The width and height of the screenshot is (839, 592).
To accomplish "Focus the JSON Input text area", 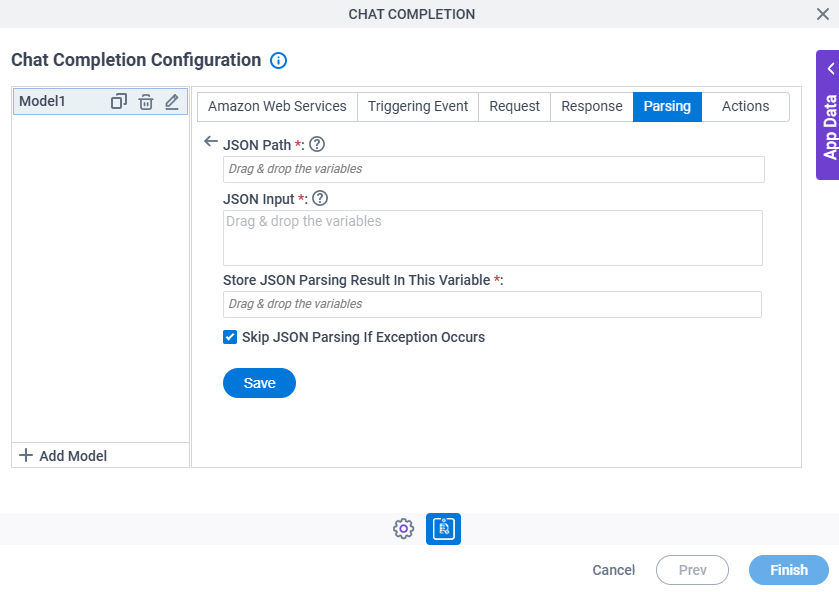I will pos(493,238).
